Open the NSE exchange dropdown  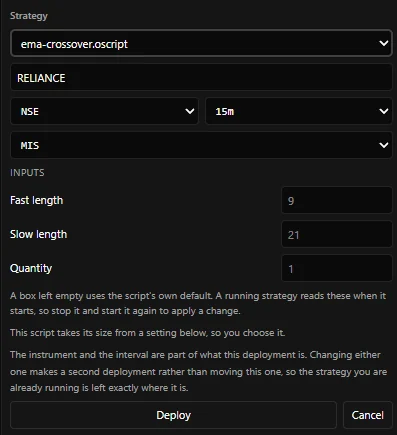click(x=104, y=111)
